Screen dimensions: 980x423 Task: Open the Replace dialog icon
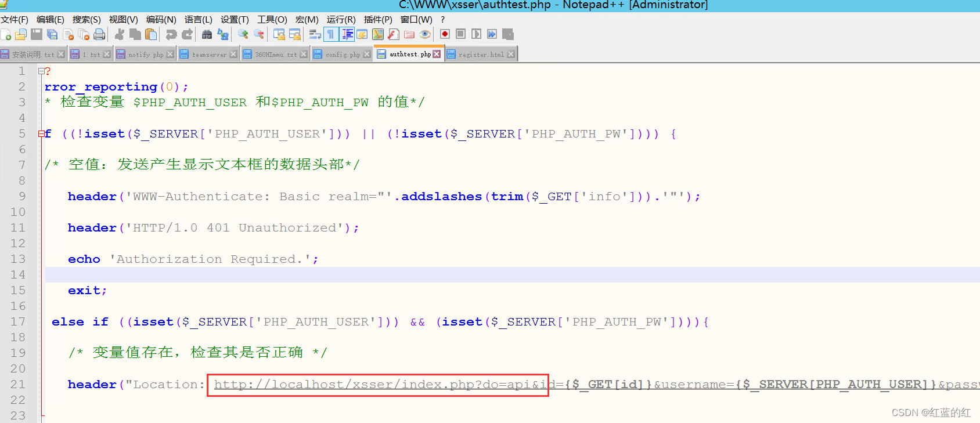point(223,35)
